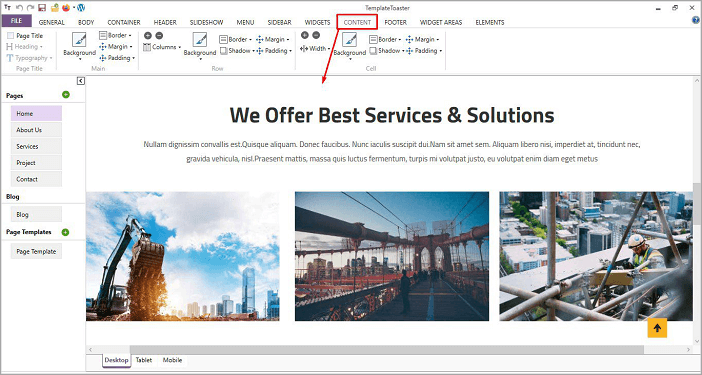Collapse the left Pages panel

coord(81,81)
